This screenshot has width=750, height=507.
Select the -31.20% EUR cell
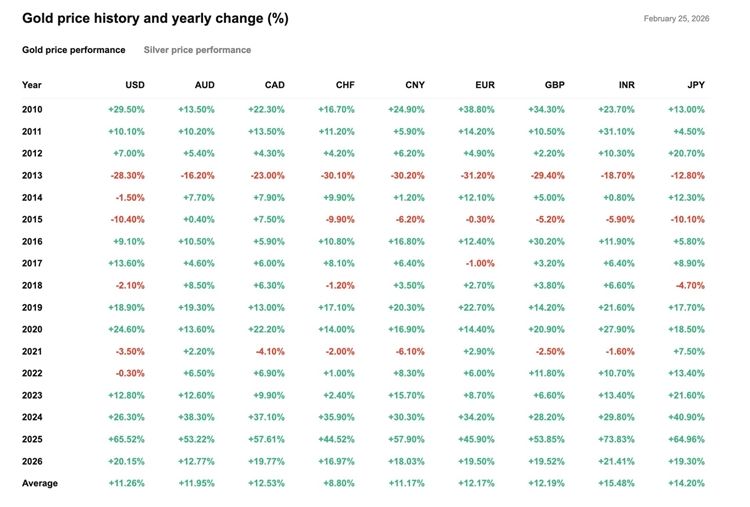coord(475,175)
